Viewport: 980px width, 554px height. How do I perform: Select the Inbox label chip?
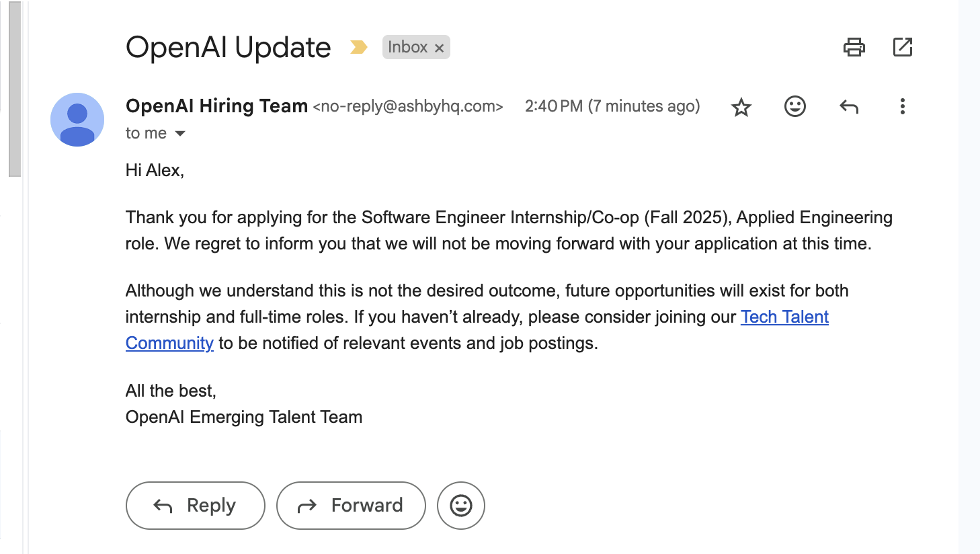coord(407,47)
